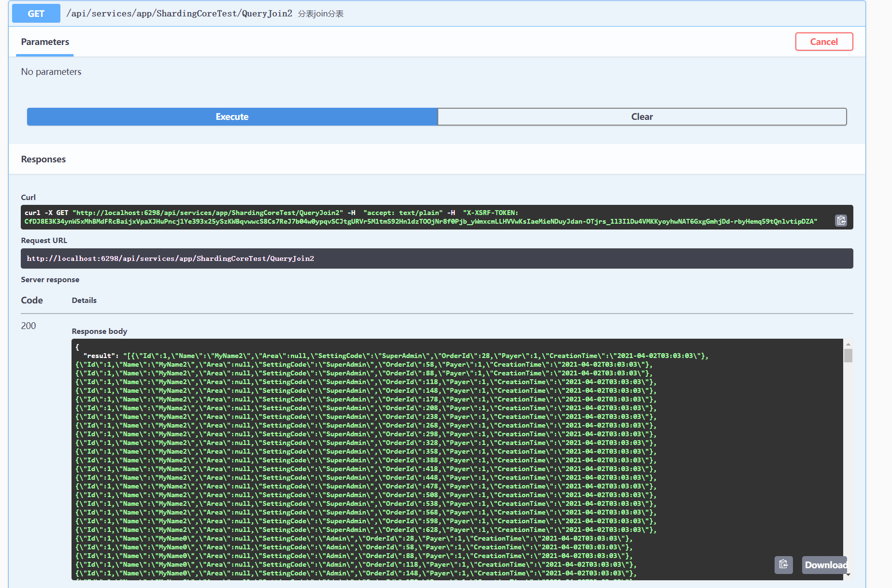Copy the curl command to clipboard
892x588 pixels.
tap(841, 220)
